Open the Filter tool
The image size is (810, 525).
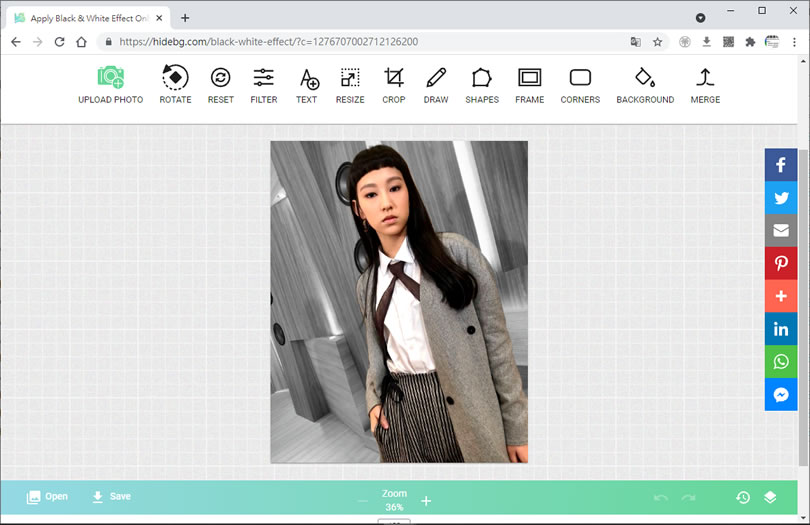click(263, 85)
